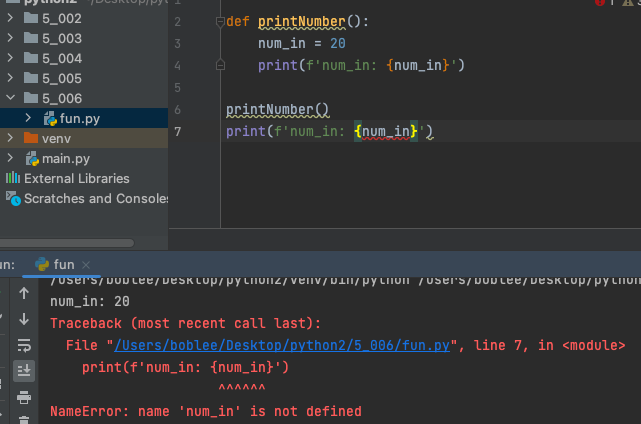
Task: Expand the 5_005 folder
Action: coord(11,78)
